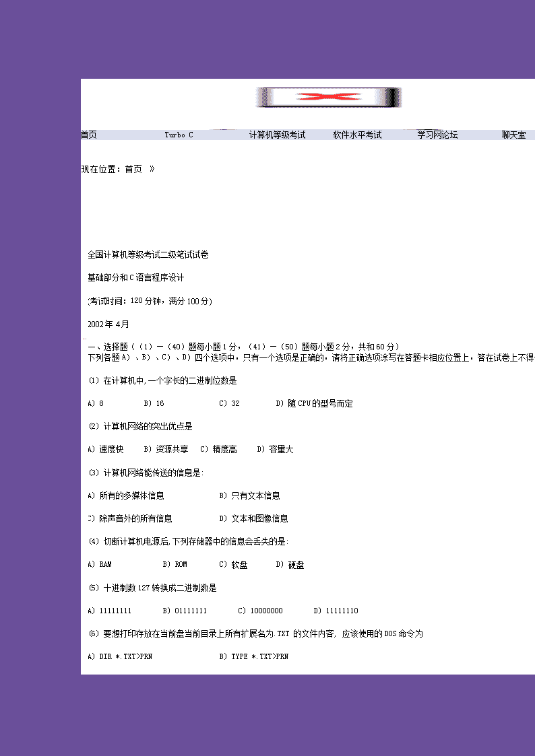Image resolution: width=535 pixels, height=756 pixels.
Task: Click the line 基础部分和C语言程序设计
Action: coord(135,278)
